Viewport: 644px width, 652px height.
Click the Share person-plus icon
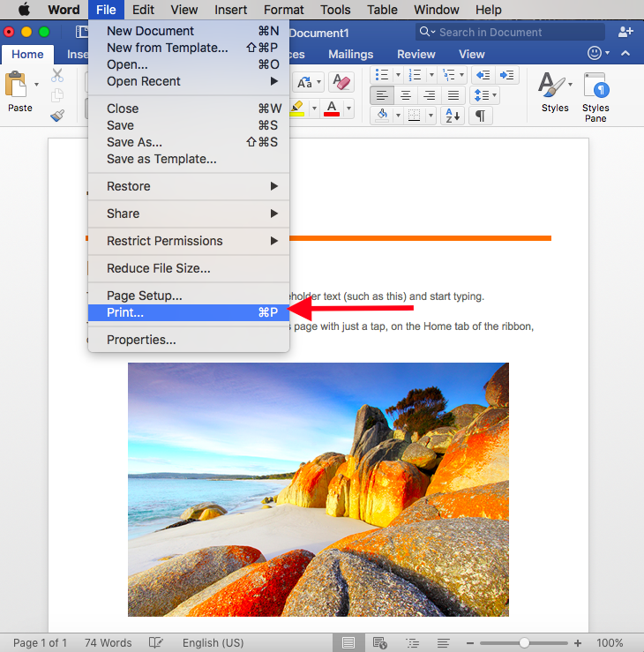point(625,32)
